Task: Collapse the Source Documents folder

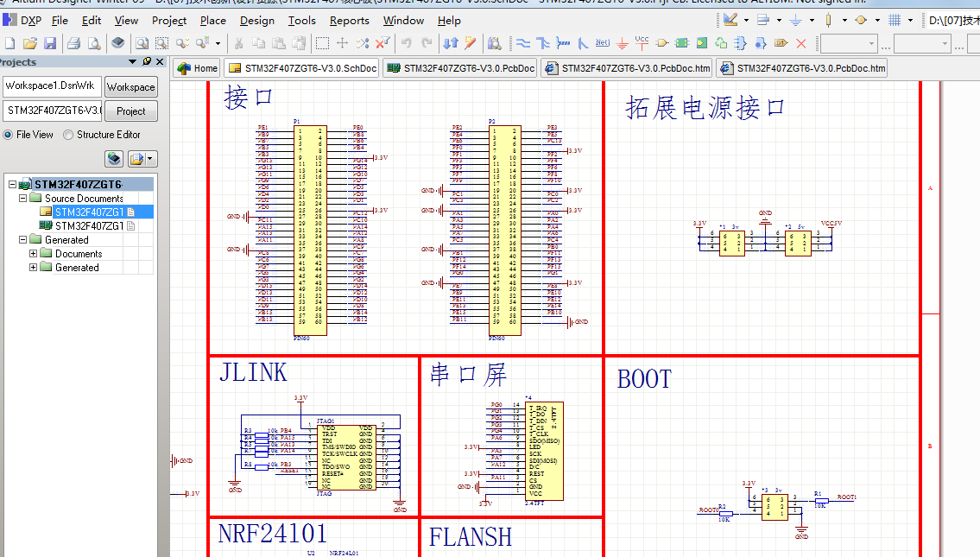Action: pos(23,198)
